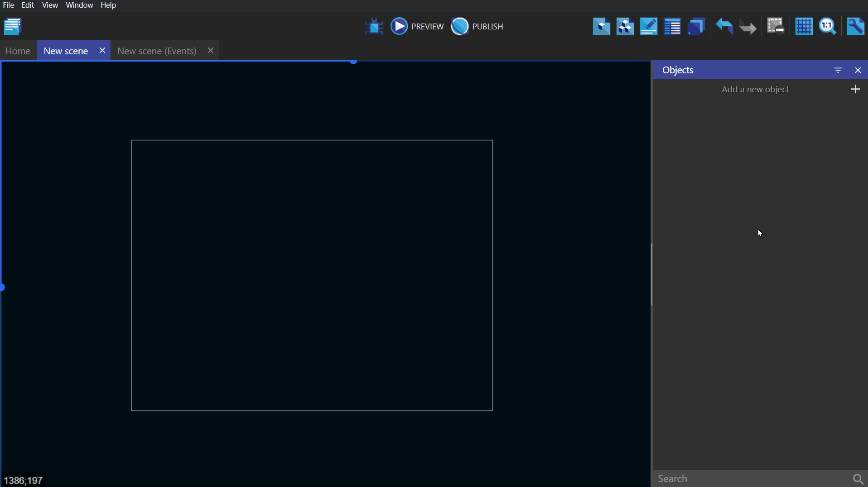The width and height of the screenshot is (868, 487).
Task: Open the objects editor panel
Action: pos(601,26)
